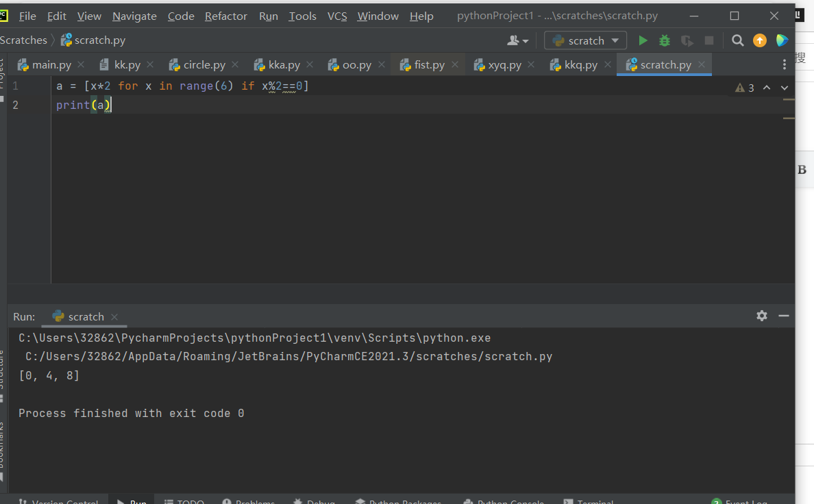Open the Python Console tool window button
Viewport: 814px width, 504px height.
tap(504, 501)
